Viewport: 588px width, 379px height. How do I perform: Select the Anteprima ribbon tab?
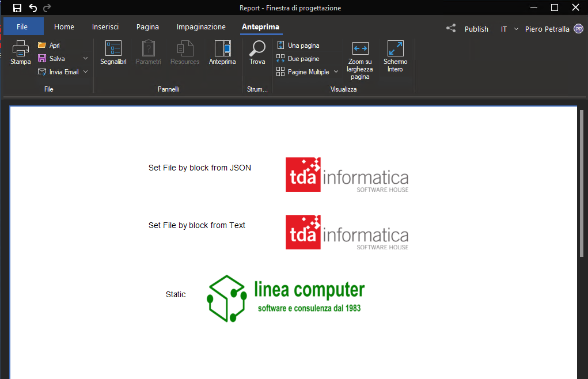[261, 26]
